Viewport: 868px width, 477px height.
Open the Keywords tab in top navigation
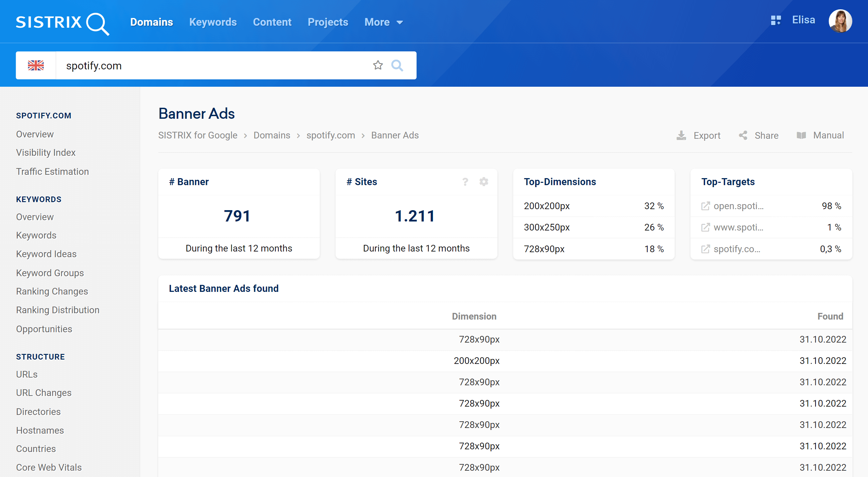213,22
